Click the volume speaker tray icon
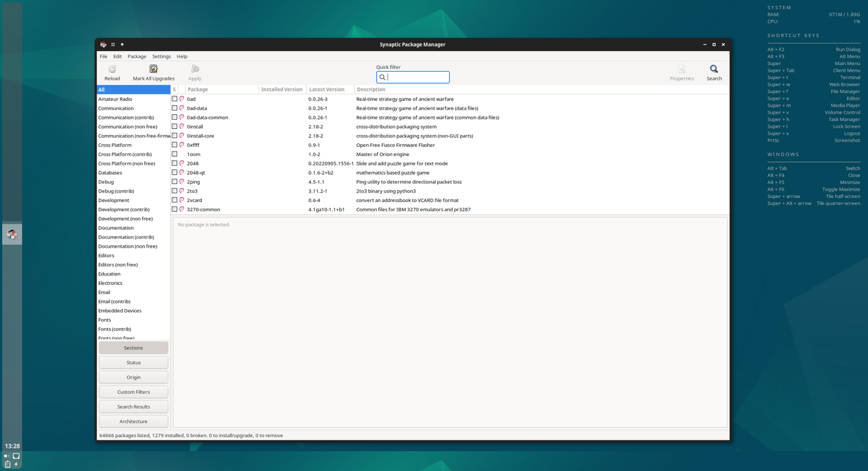 click(7, 456)
